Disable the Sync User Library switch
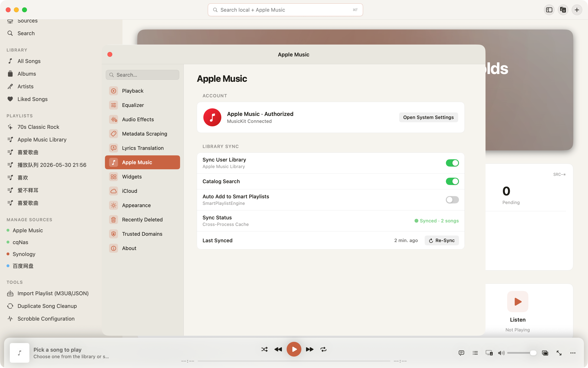Image resolution: width=588 pixels, height=368 pixels. (452, 163)
